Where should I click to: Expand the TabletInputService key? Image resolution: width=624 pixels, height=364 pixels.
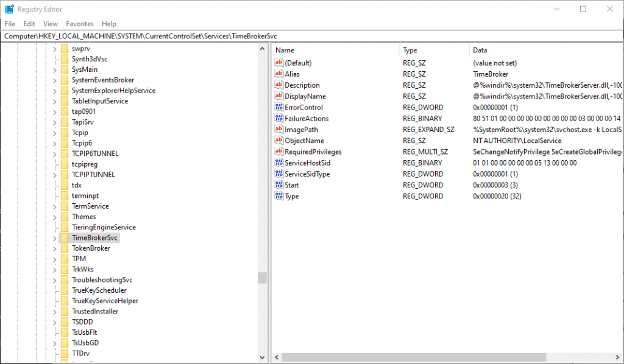[x=54, y=101]
